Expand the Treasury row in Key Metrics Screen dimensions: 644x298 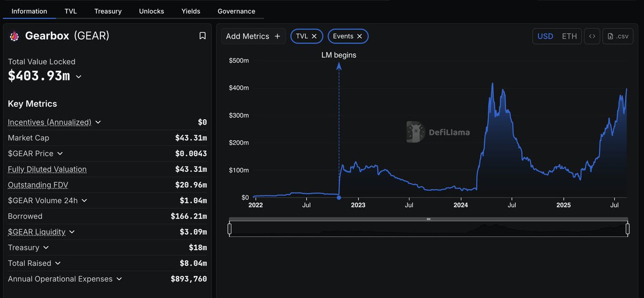click(46, 248)
